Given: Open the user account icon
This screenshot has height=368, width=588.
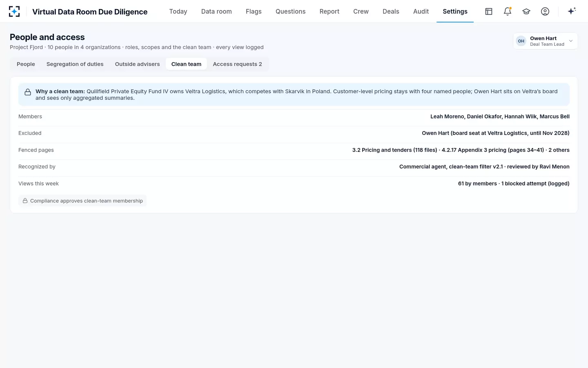Looking at the screenshot, I should pos(545,11).
